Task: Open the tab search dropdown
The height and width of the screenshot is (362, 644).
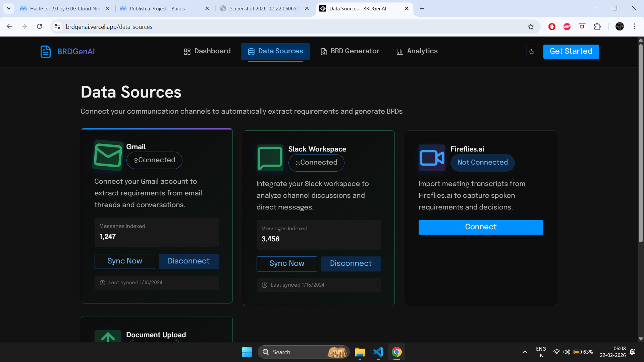Action: [x=9, y=8]
